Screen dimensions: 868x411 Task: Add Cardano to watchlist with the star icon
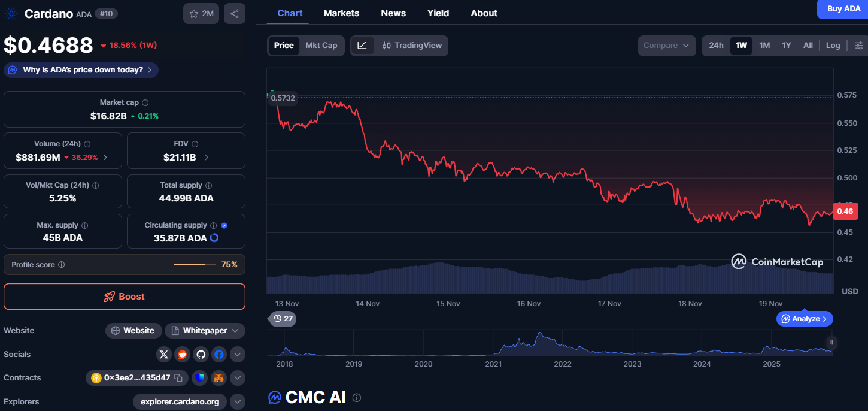pyautogui.click(x=195, y=13)
